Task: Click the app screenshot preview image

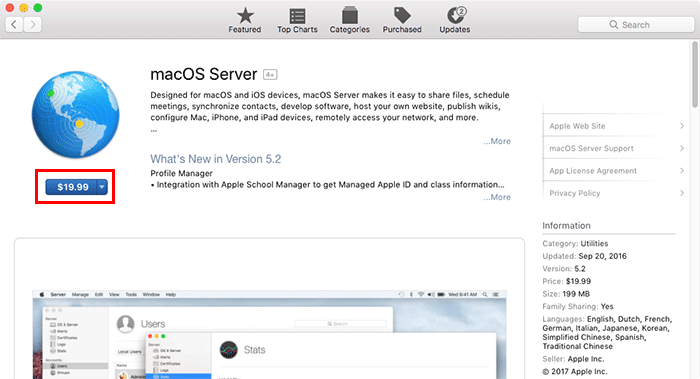Action: (269, 334)
